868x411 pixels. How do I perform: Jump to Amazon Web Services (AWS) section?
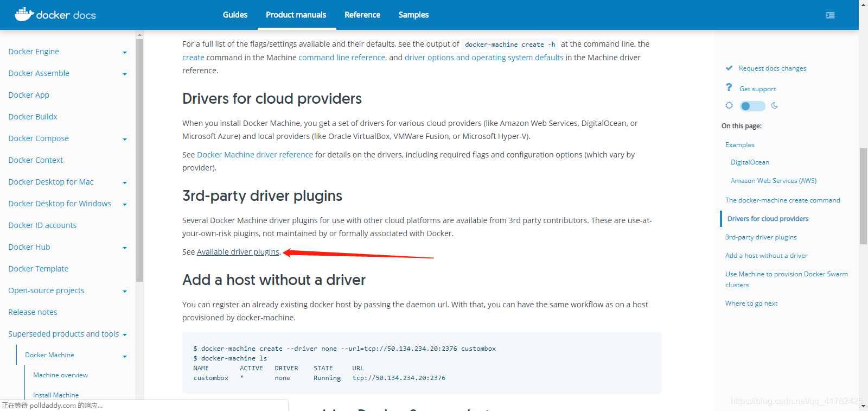tap(774, 181)
